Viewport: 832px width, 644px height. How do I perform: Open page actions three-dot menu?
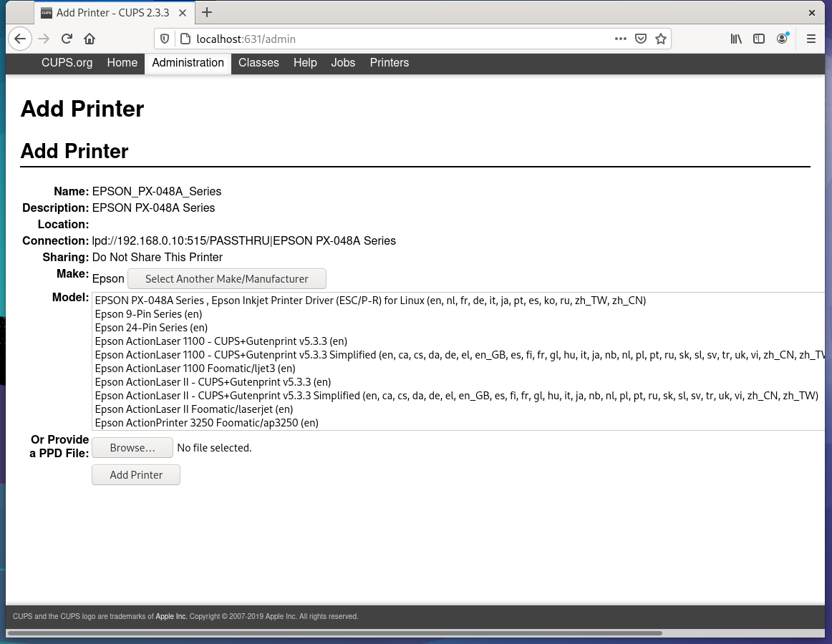620,39
